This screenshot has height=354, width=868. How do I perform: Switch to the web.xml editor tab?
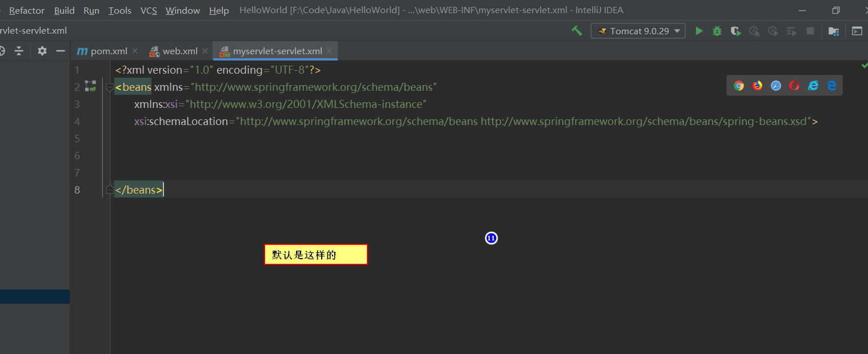click(177, 51)
